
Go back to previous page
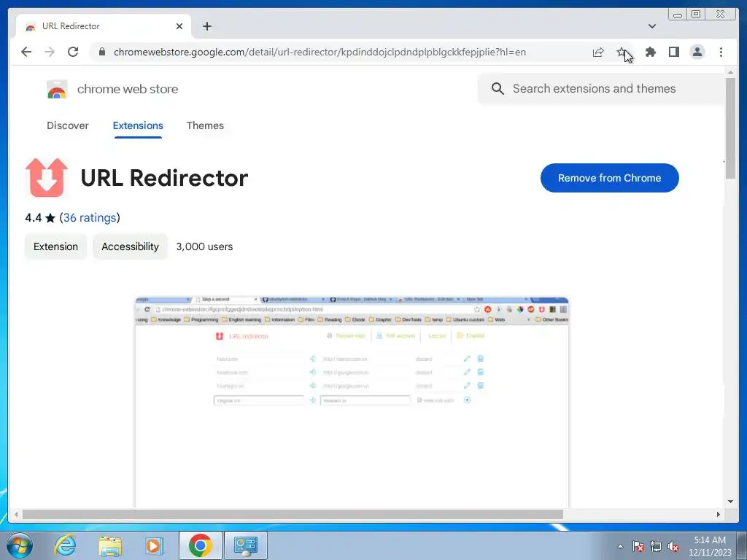[x=26, y=52]
